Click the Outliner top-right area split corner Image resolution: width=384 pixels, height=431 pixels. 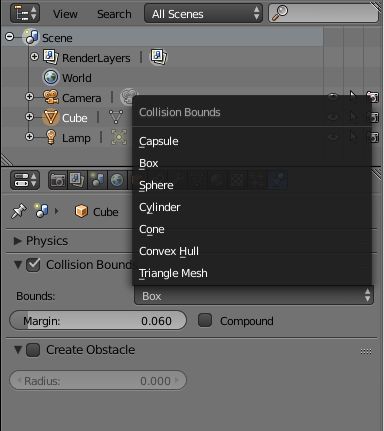[377, 6]
